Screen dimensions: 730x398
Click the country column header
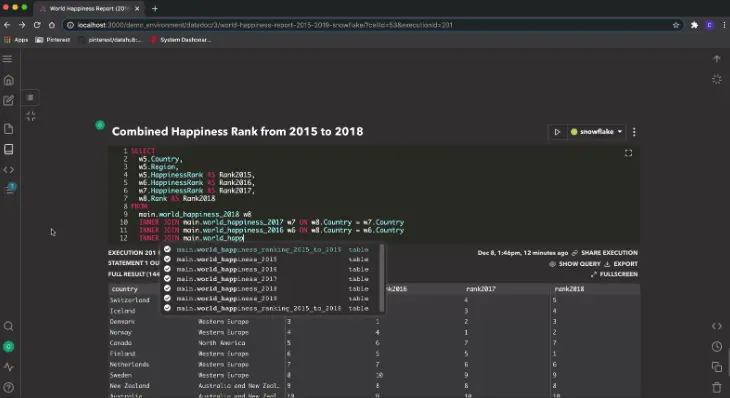point(124,289)
